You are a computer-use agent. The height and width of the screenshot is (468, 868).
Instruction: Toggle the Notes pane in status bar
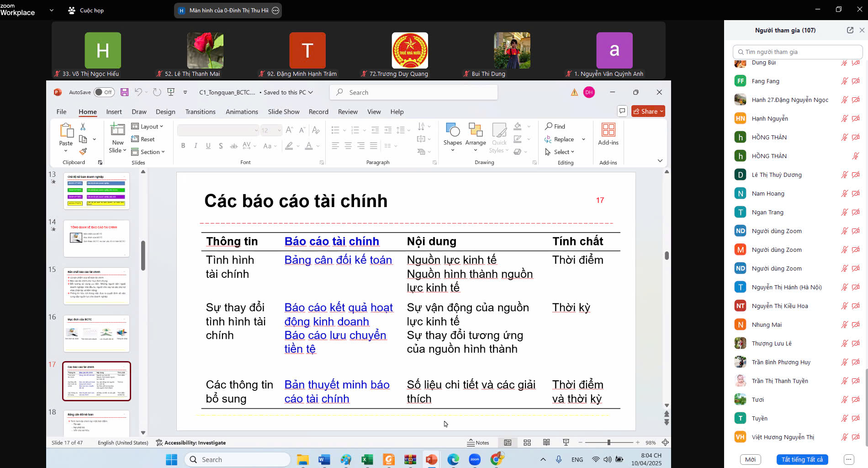(478, 442)
